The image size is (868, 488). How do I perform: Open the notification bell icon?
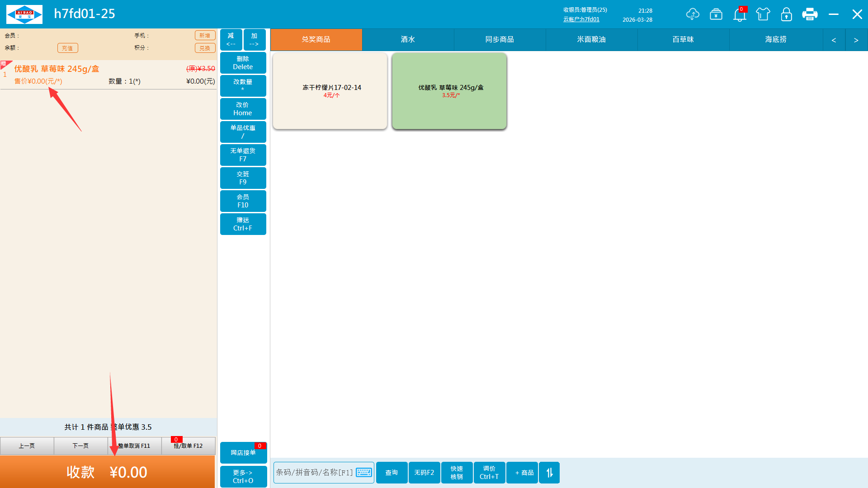coord(740,14)
